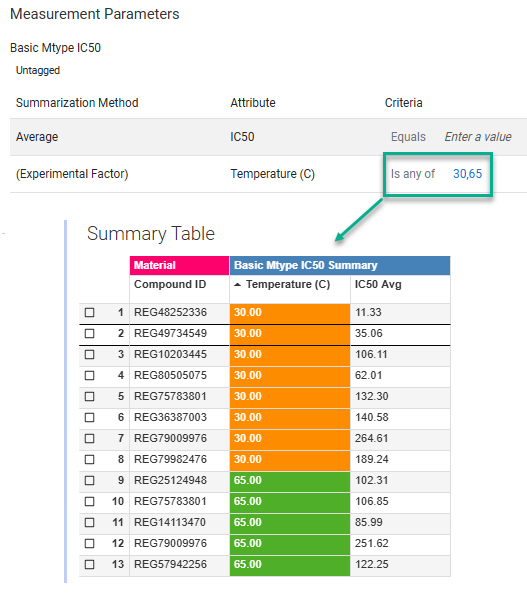This screenshot has width=527, height=597.
Task: Click the 'Enter a value' field for IC50
Action: (478, 137)
